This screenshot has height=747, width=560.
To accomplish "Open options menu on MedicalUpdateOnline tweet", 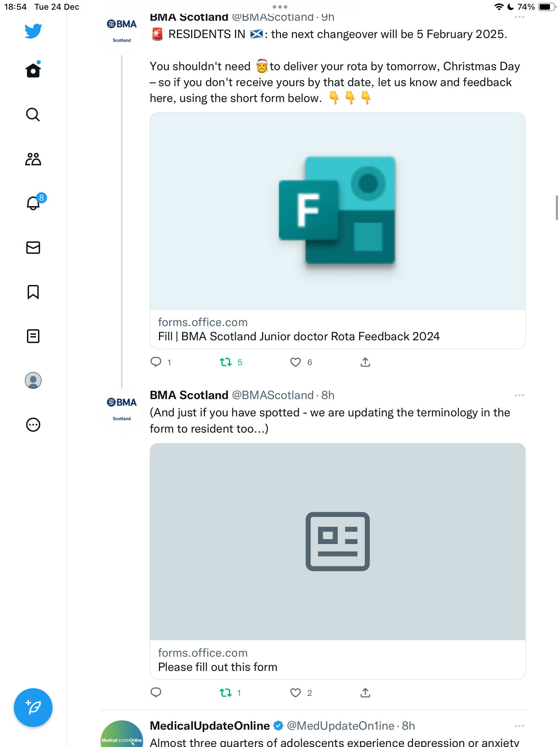I will coord(519,726).
